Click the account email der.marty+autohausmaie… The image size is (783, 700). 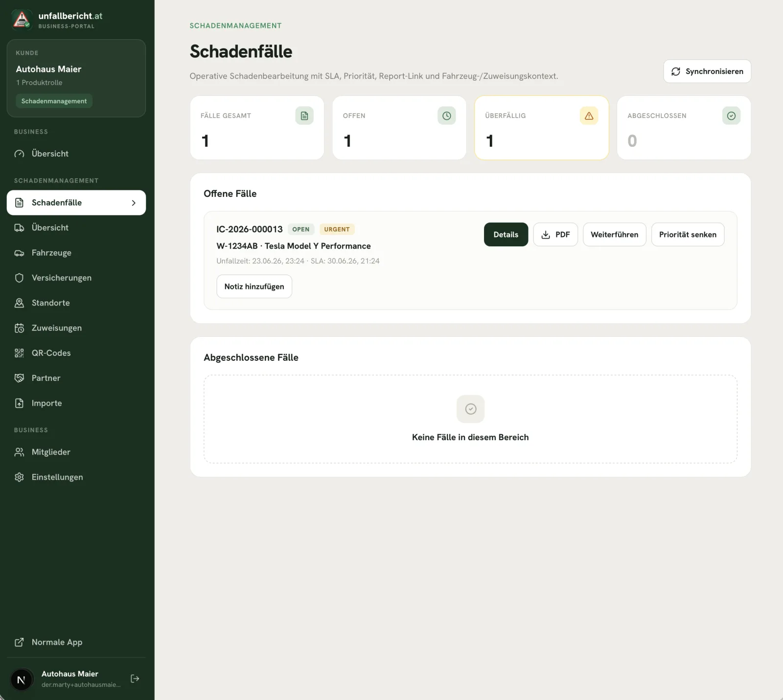pos(81,685)
